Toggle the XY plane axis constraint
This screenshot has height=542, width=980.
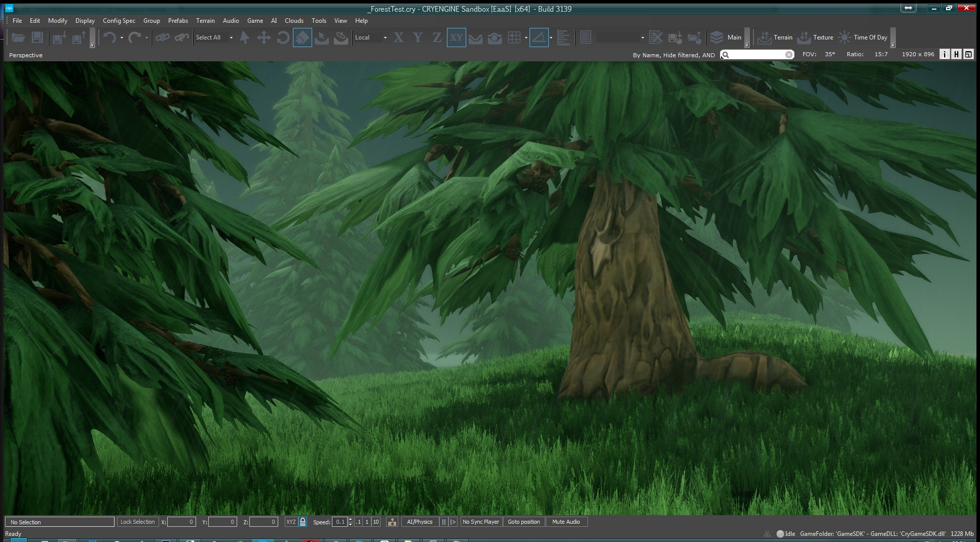tap(457, 37)
